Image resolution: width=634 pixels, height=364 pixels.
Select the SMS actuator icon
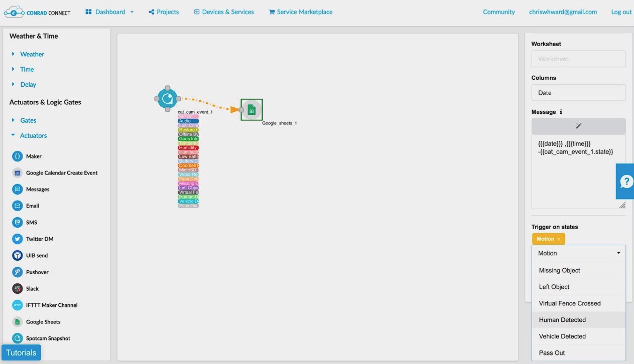[18, 223]
